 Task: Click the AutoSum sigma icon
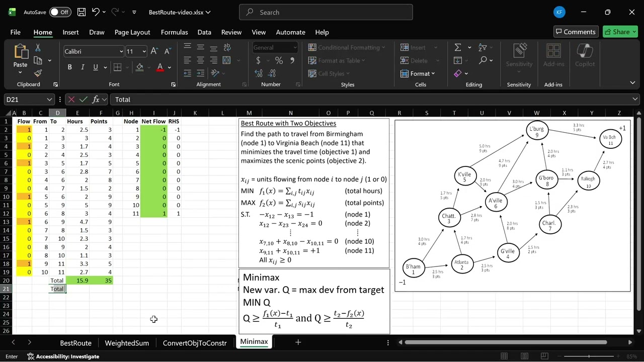[x=458, y=47]
